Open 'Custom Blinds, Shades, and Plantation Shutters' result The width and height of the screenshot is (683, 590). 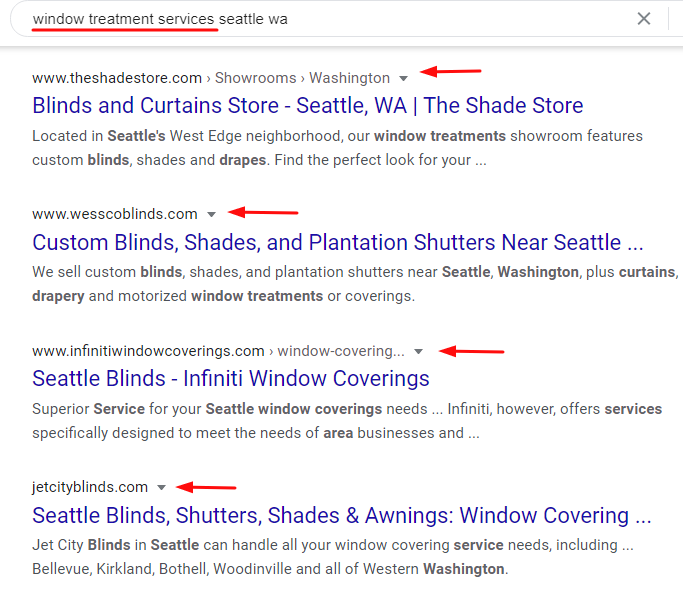click(x=338, y=242)
